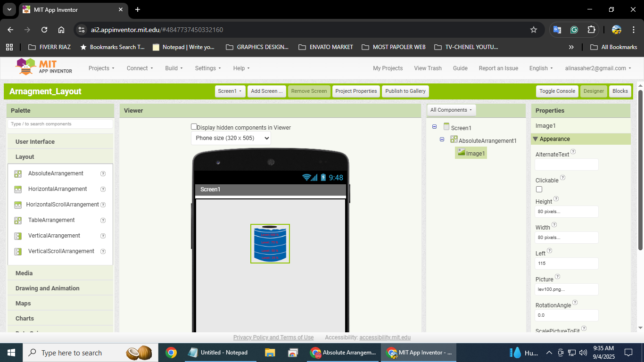Click the MIT App Inventor logo
The height and width of the screenshot is (362, 644).
44,67
